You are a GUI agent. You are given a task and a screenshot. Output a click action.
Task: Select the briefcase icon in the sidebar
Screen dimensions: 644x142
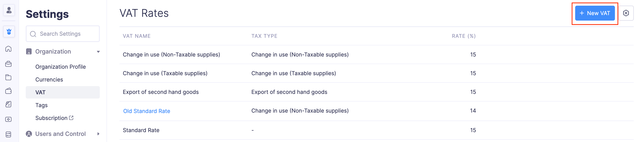9,64
